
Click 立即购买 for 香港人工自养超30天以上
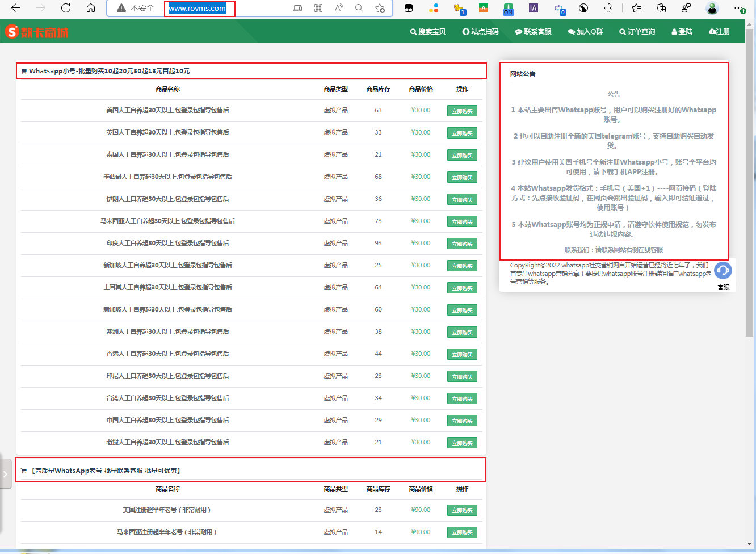click(462, 355)
